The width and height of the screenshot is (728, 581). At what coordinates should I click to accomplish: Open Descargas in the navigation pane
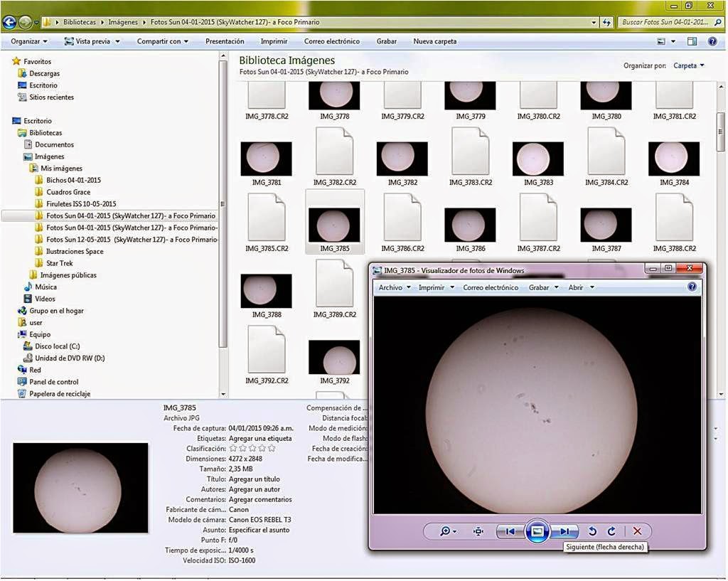44,73
